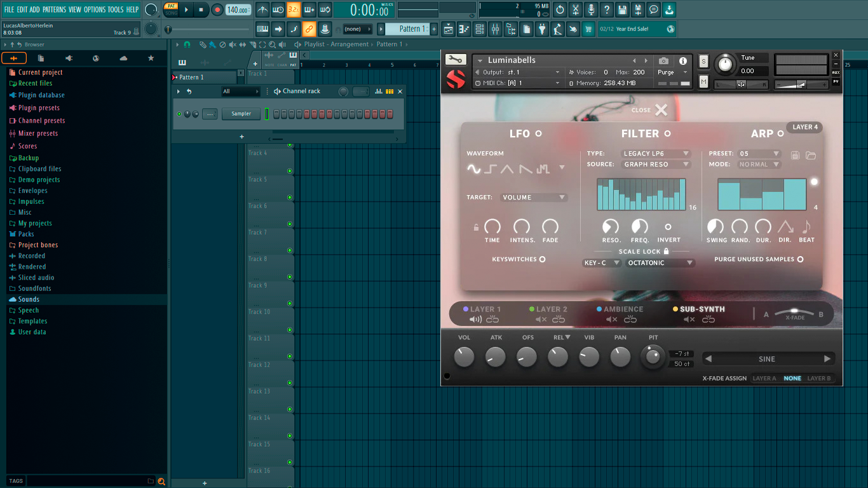Open the KEY - C dropdown
868x488 pixels.
point(602,263)
